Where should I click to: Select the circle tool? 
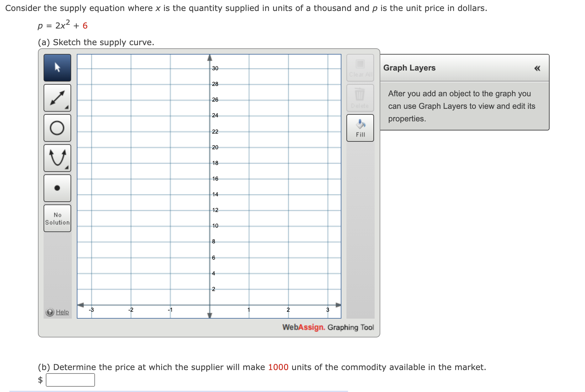57,128
